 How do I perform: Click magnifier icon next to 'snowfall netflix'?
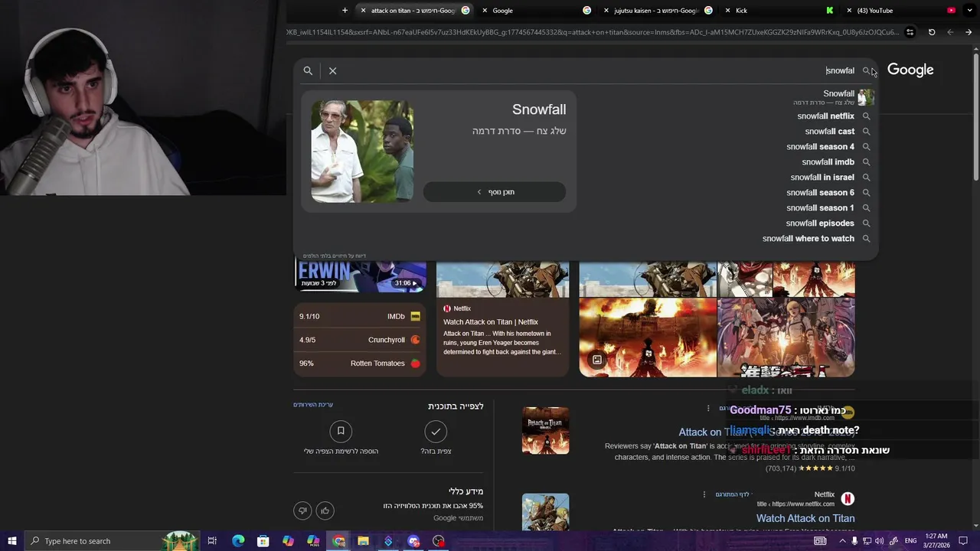point(867,116)
